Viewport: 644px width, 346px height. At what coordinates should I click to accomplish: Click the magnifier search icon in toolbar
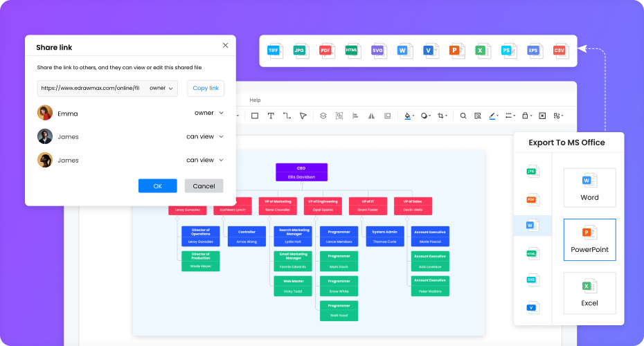click(463, 116)
